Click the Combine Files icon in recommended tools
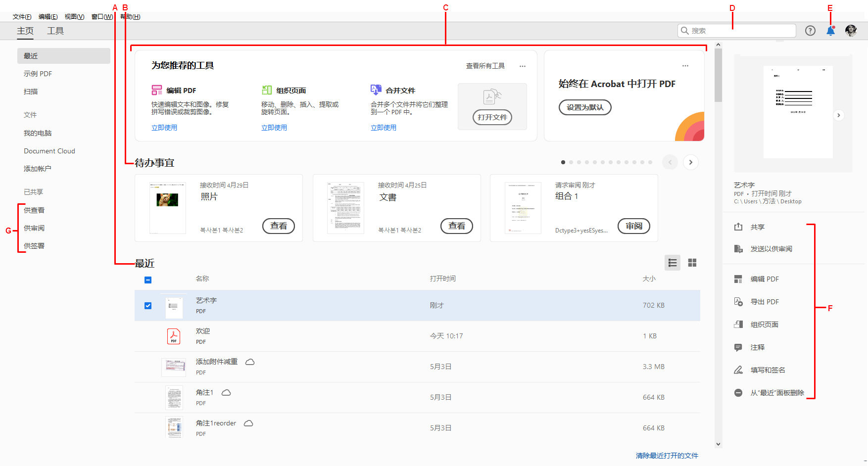The width and height of the screenshot is (868, 466). coord(376,90)
